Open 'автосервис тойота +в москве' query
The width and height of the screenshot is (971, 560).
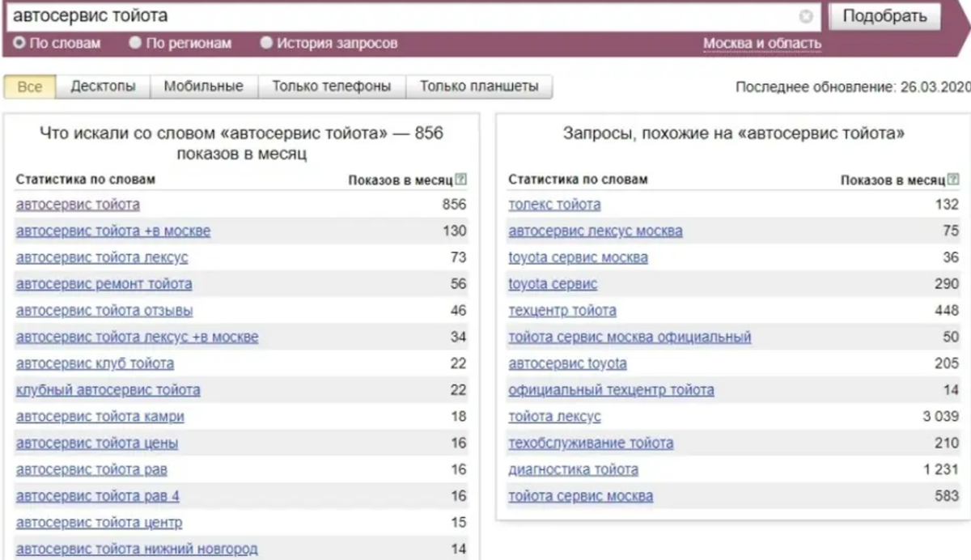tap(113, 231)
